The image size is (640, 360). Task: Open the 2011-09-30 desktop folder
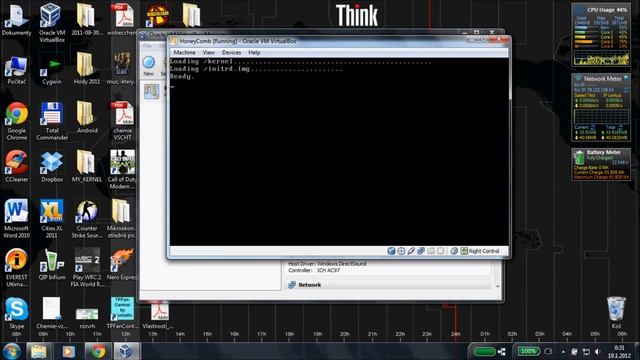[x=87, y=20]
